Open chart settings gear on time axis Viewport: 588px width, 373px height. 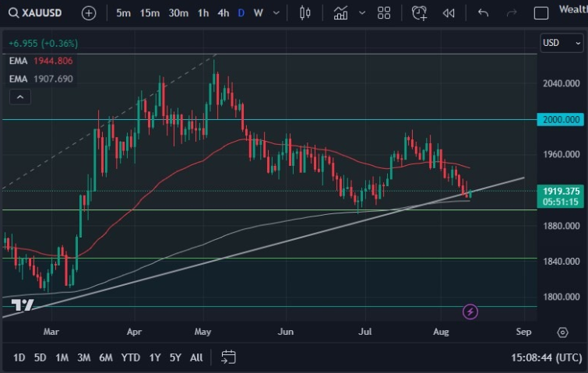[562, 332]
